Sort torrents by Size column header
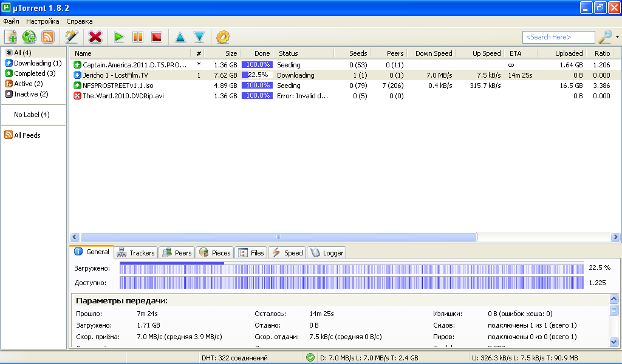 222,53
